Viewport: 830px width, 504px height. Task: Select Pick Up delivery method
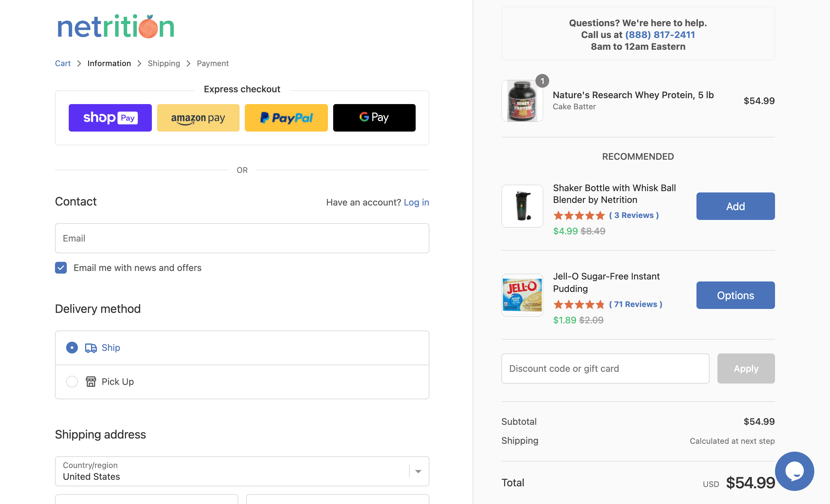point(72,381)
